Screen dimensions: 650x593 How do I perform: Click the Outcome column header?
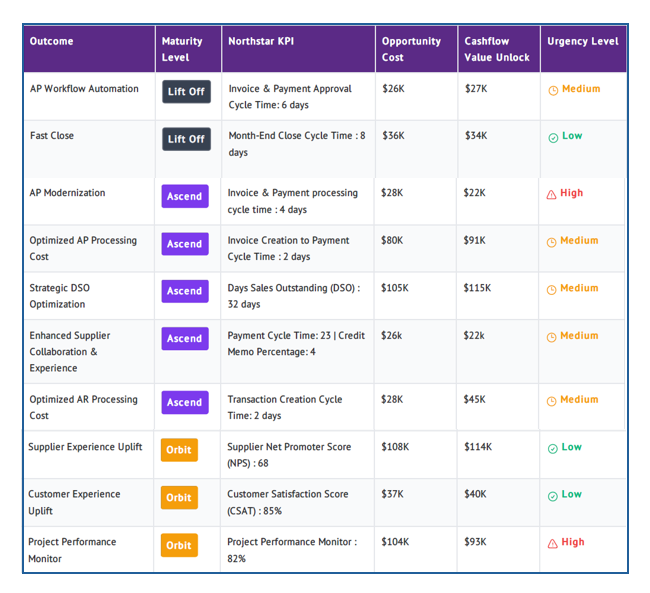click(89, 49)
